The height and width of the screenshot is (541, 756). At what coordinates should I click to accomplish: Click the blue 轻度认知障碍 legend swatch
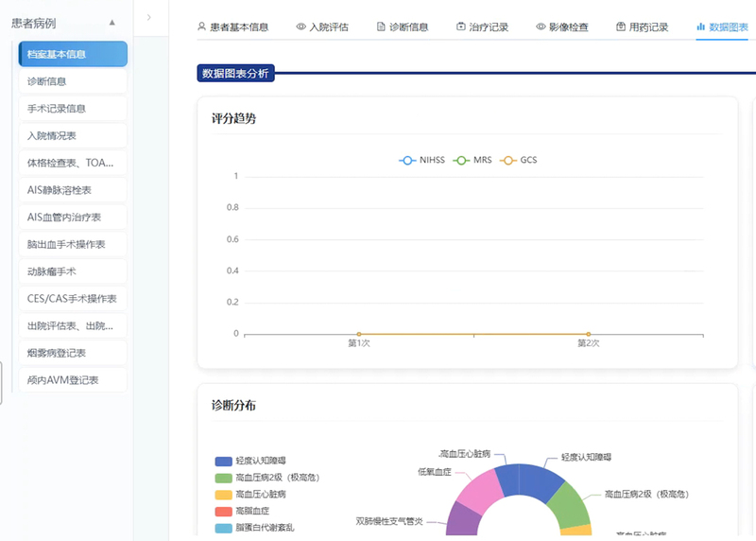[224, 462]
